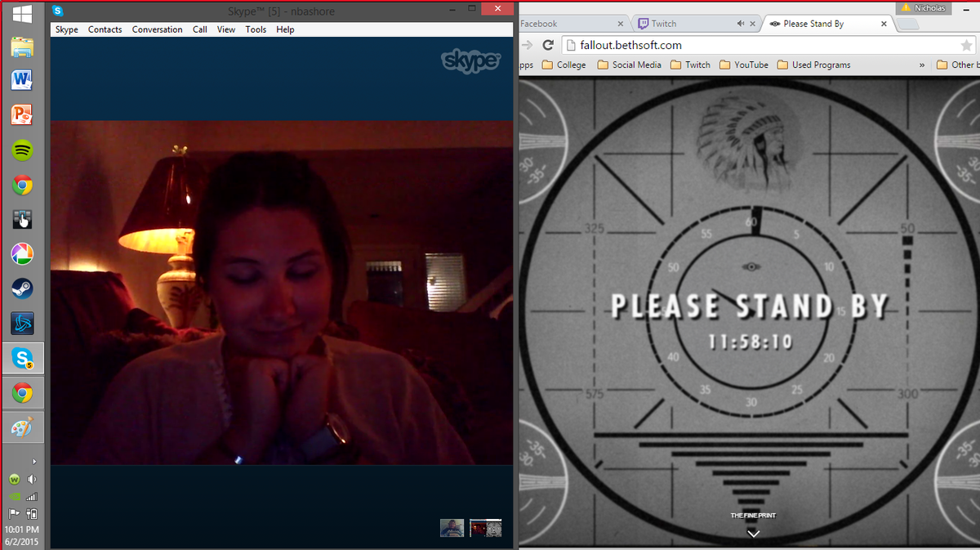Viewport: 980px width, 550px height.
Task: Open the Conversation menu in Skype
Action: pos(158,29)
